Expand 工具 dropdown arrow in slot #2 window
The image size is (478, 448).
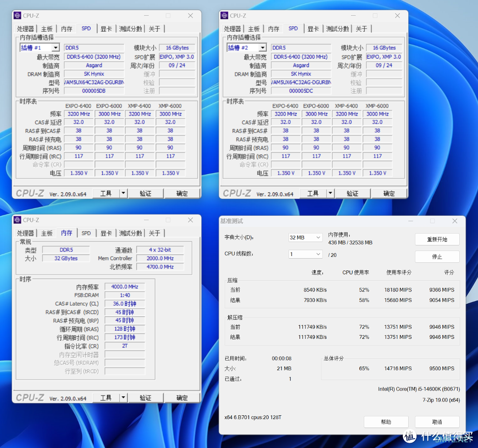[330, 193]
